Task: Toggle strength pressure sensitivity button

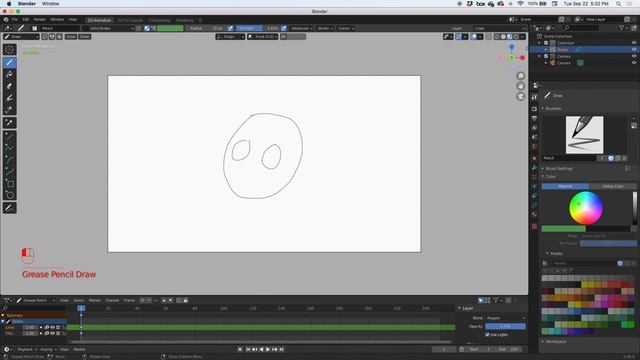Action: click(x=284, y=28)
